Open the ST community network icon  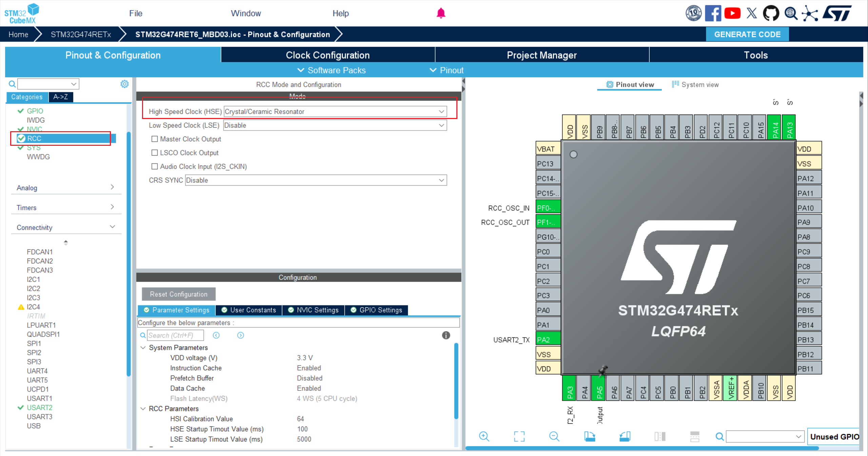810,13
